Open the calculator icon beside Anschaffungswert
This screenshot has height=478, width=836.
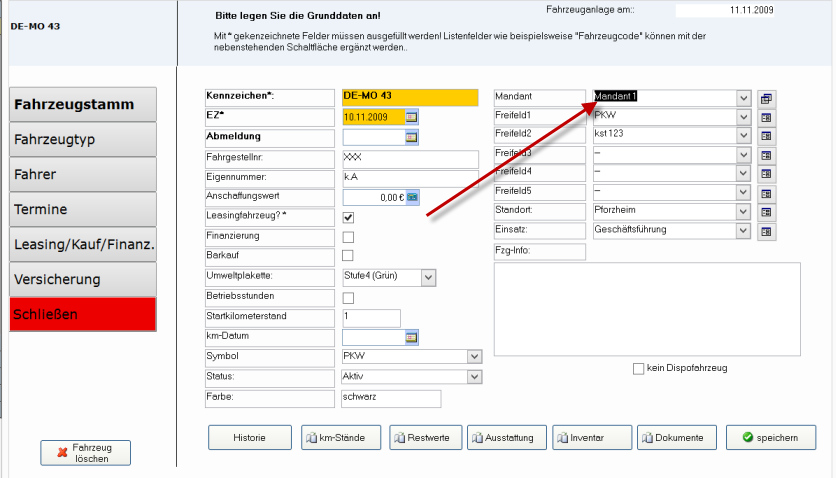coord(412,197)
